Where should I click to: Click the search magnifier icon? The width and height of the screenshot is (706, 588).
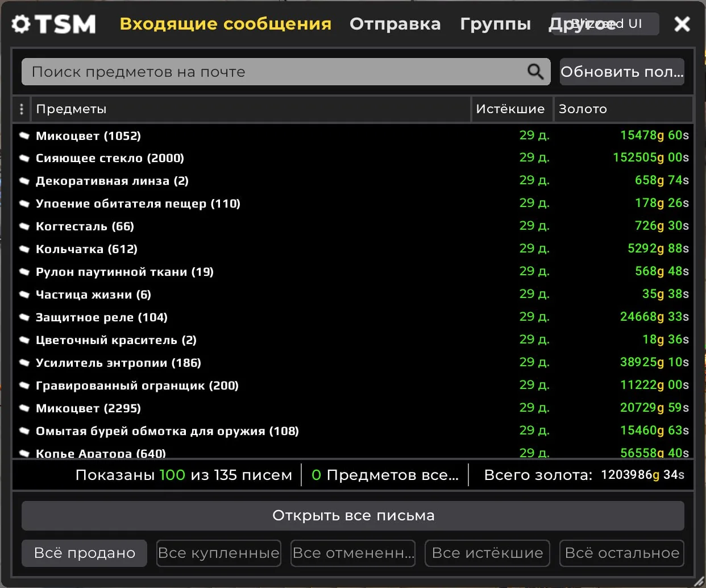tap(535, 72)
